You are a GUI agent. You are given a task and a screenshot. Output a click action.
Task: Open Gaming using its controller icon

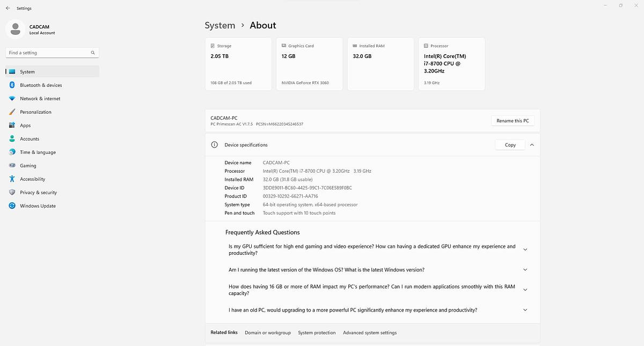(12, 166)
